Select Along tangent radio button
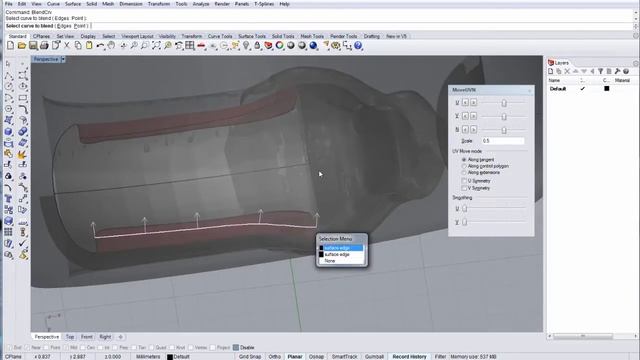640x360 pixels. 464,160
